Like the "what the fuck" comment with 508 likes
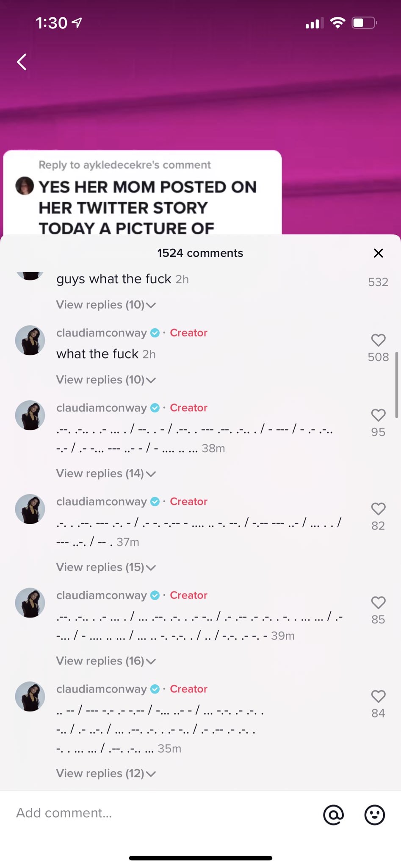 (378, 340)
